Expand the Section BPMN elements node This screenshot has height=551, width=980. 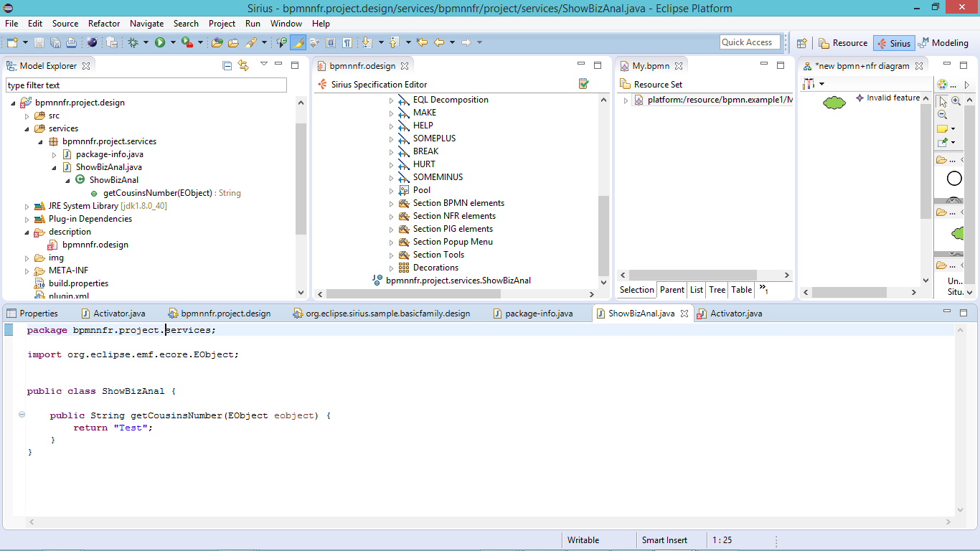392,203
